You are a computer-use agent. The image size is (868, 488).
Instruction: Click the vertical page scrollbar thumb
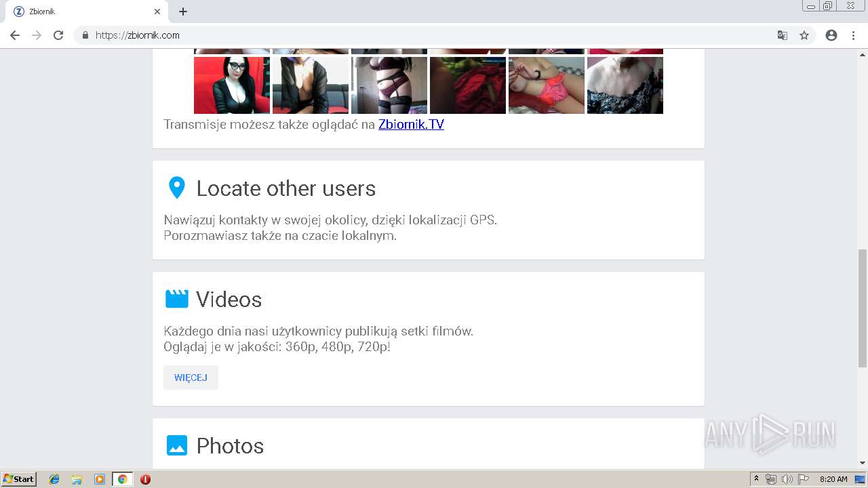click(x=863, y=308)
